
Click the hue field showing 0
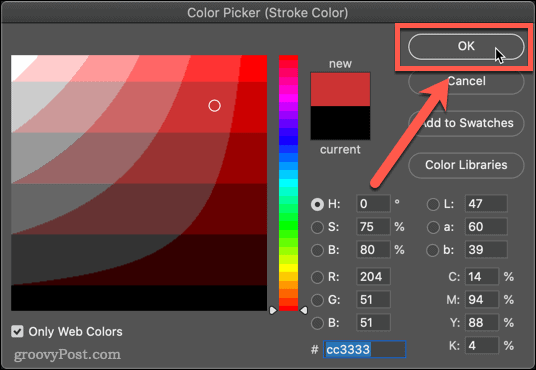[x=373, y=204]
